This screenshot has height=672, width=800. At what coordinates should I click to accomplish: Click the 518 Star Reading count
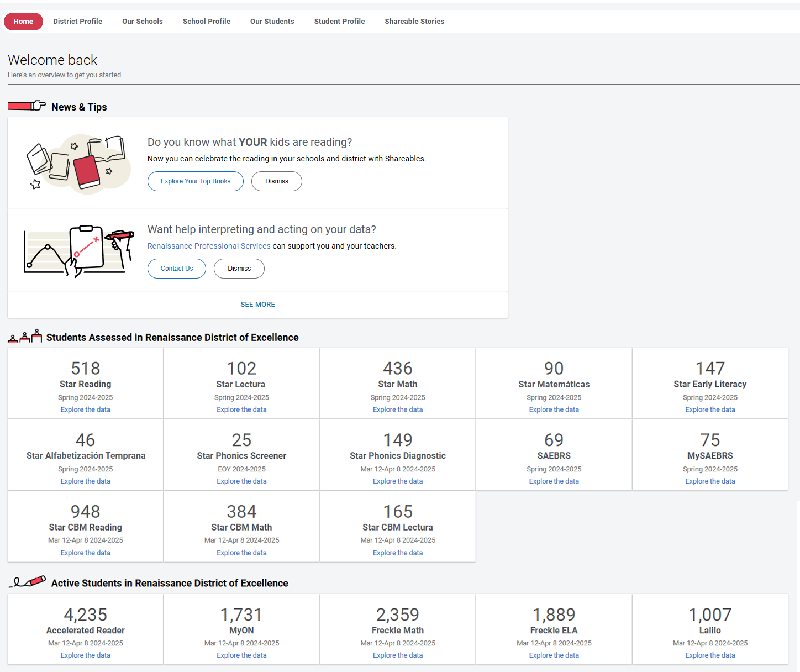[86, 368]
